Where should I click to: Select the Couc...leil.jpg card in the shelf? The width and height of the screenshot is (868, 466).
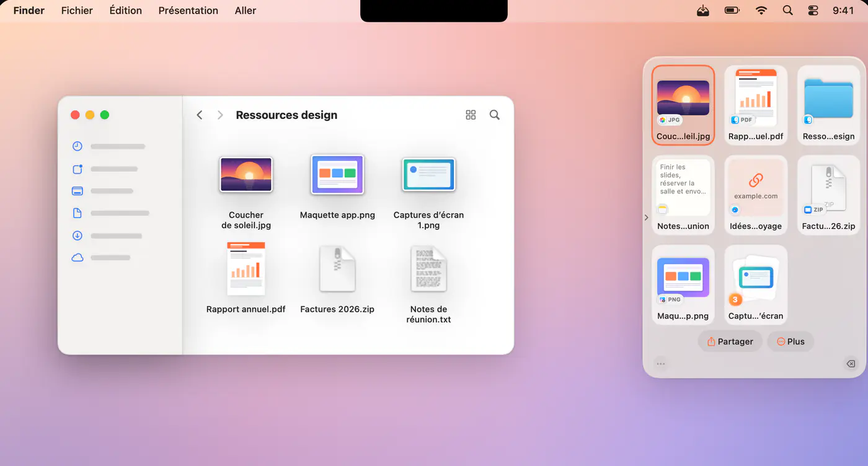tap(683, 105)
